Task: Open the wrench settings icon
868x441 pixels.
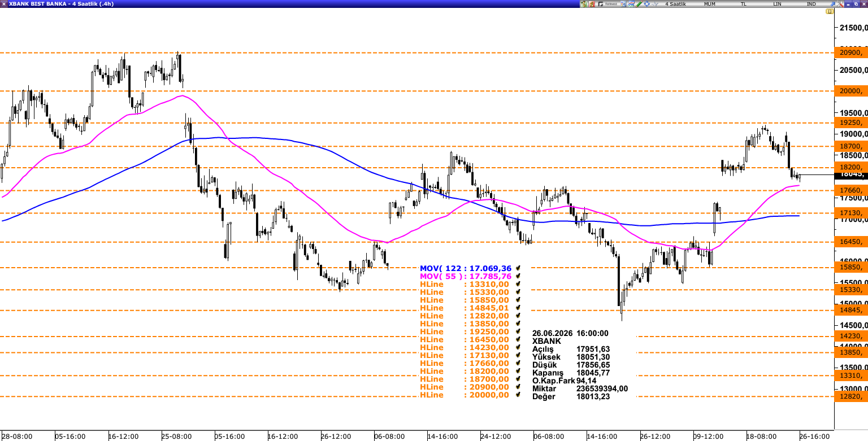Action: tap(840, 4)
